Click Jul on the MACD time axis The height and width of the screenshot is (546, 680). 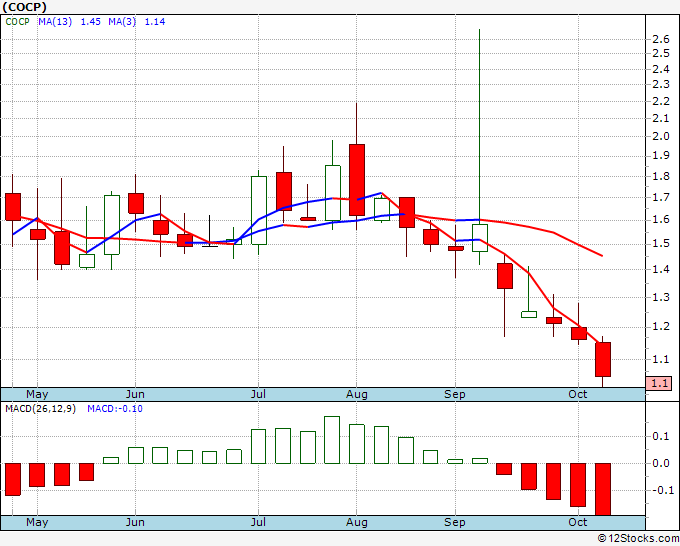pyautogui.click(x=258, y=522)
